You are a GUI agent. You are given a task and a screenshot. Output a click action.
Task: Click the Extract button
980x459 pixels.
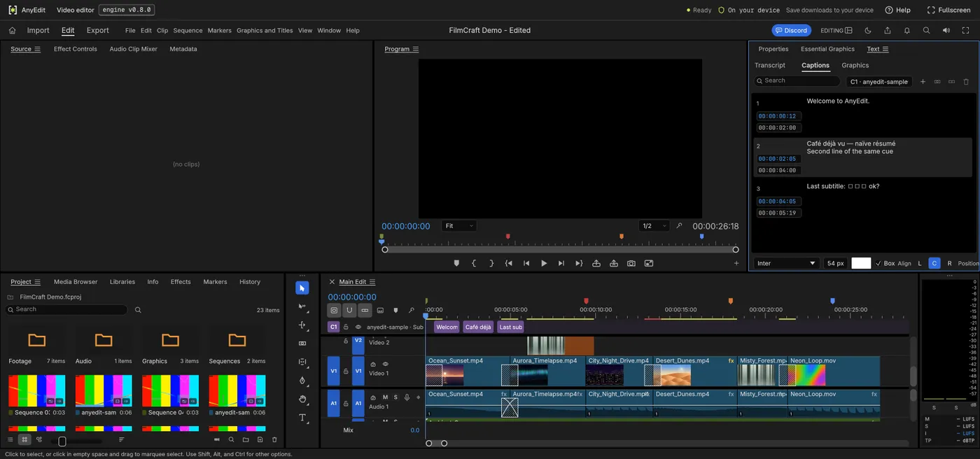[x=614, y=263]
